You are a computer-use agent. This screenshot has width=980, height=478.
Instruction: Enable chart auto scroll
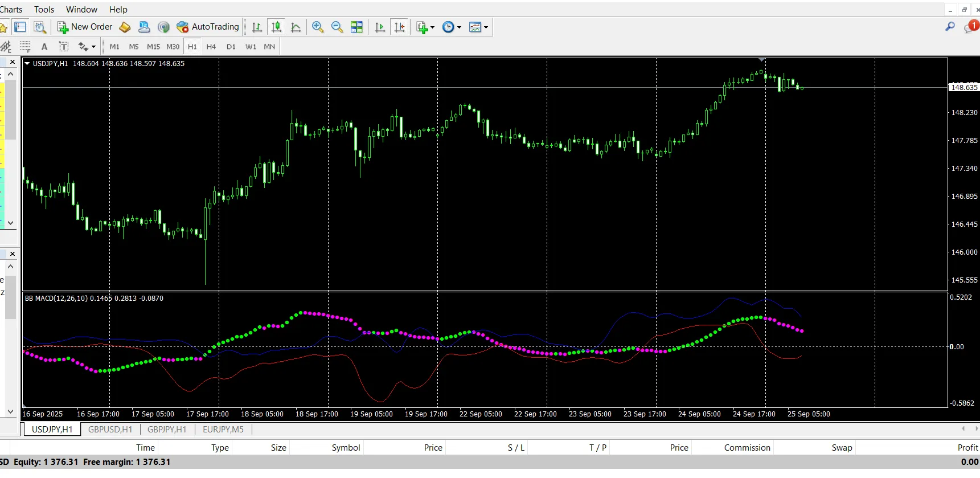click(x=380, y=27)
